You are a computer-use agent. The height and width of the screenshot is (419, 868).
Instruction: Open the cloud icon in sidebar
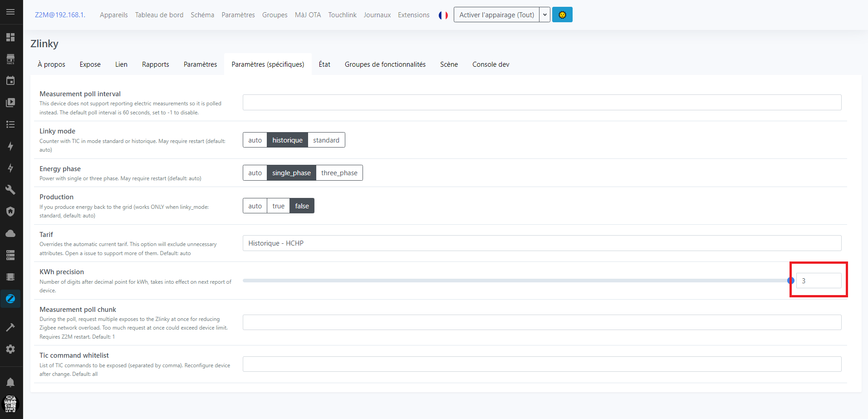10,233
